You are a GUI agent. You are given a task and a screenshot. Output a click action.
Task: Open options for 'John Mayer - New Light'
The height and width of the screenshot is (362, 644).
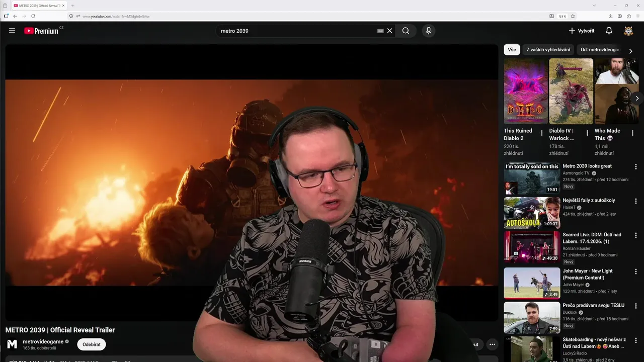coord(635,271)
